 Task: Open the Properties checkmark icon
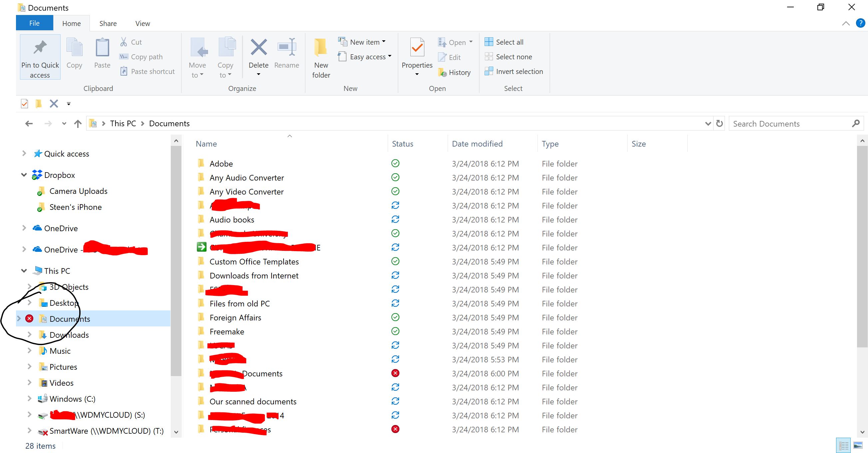(x=417, y=48)
